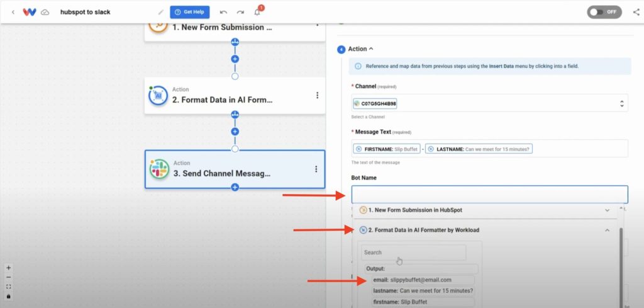Zoom out on the canvas
644x308 pixels.
[x=9, y=277]
